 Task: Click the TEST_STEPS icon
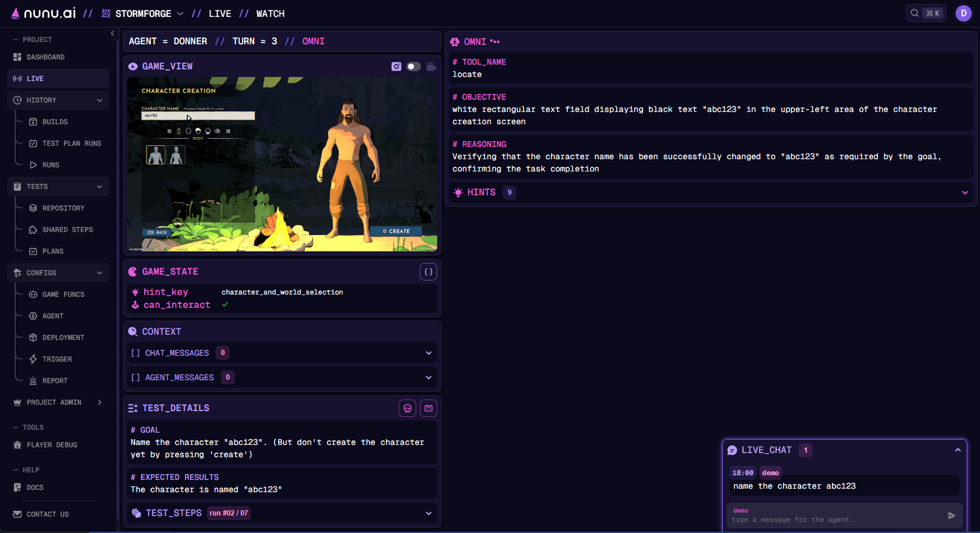136,513
